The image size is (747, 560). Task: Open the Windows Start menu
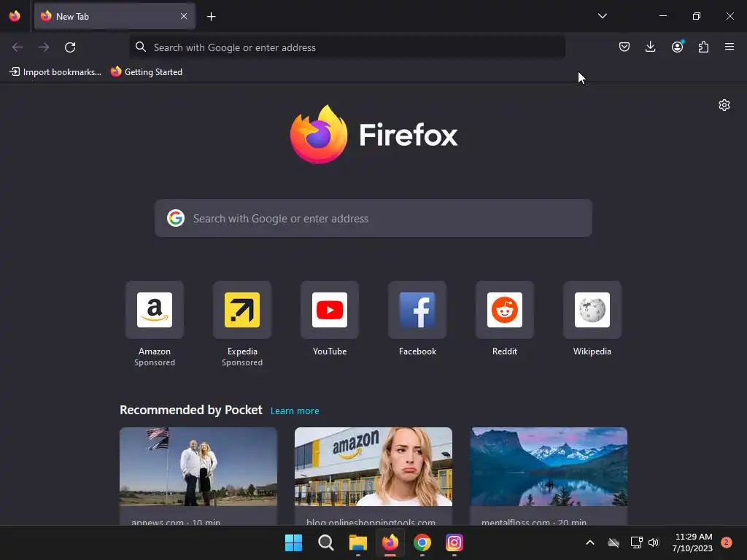[x=293, y=542]
